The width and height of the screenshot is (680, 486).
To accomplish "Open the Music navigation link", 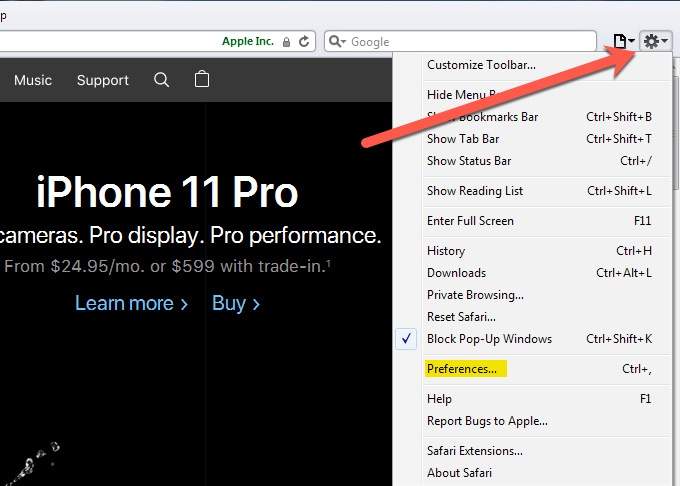I will pos(33,80).
